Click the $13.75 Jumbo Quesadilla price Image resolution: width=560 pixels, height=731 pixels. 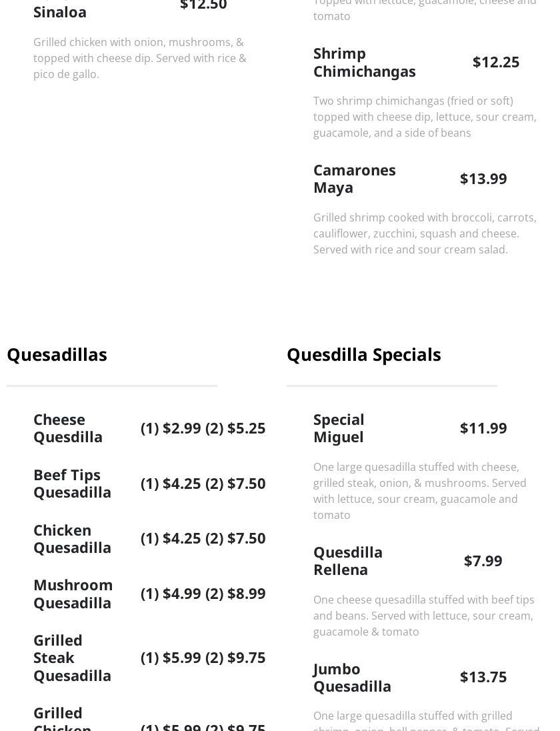point(483,677)
